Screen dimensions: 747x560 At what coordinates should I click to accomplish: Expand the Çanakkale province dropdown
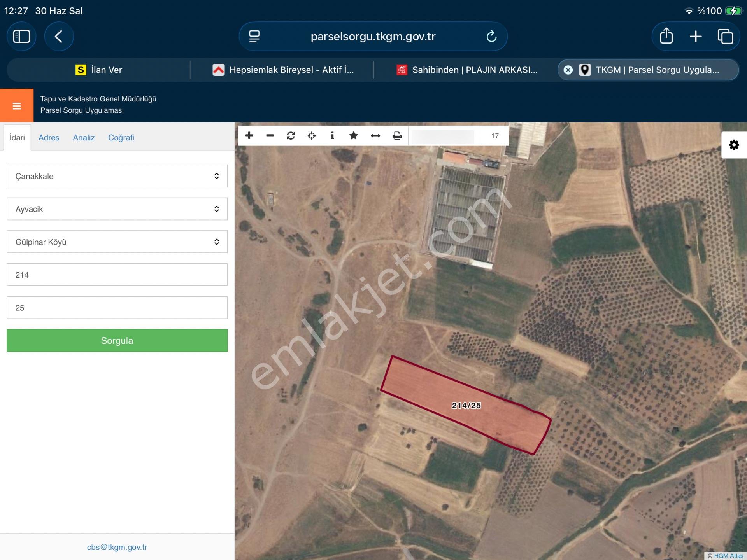117,176
